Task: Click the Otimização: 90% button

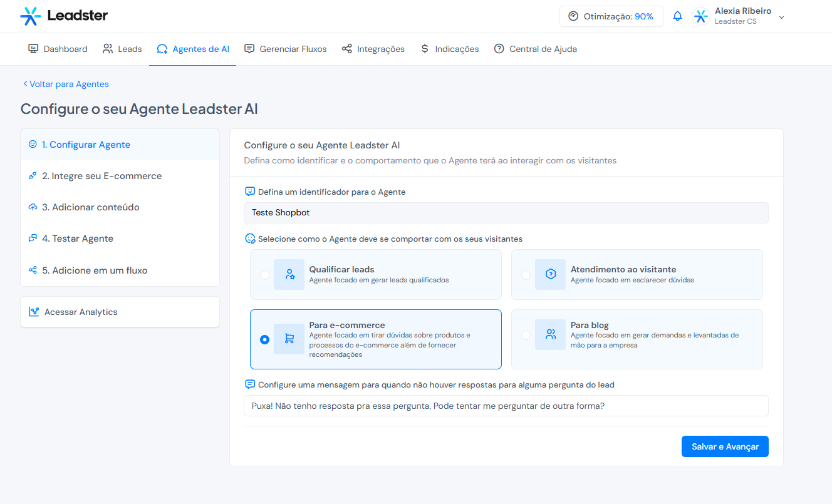Action: (x=611, y=16)
